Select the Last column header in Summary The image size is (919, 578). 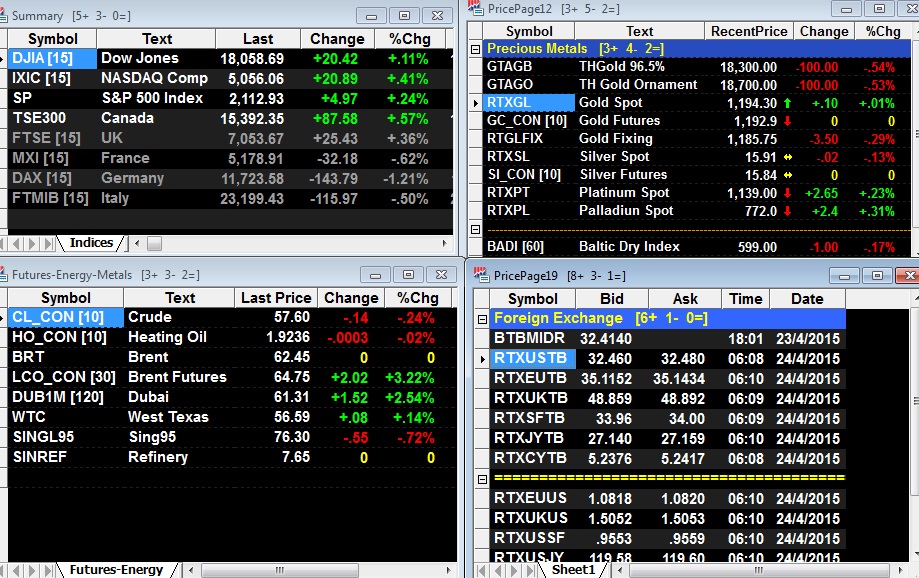(x=258, y=39)
